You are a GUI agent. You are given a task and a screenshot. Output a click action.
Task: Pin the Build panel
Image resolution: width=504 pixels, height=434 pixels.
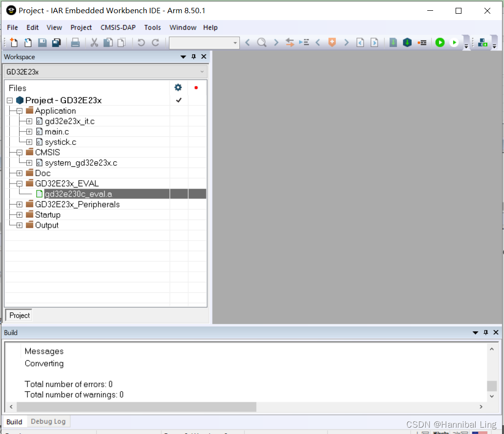[486, 332]
